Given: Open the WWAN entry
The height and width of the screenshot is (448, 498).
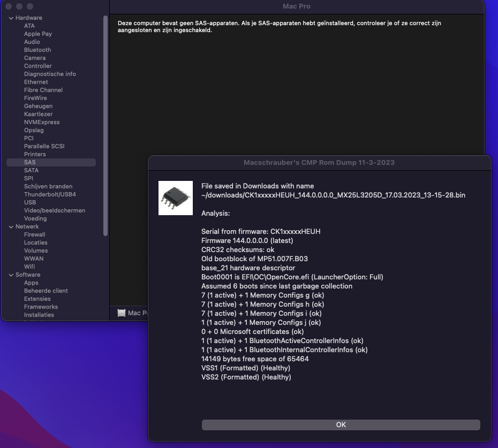Looking at the screenshot, I should pos(34,259).
